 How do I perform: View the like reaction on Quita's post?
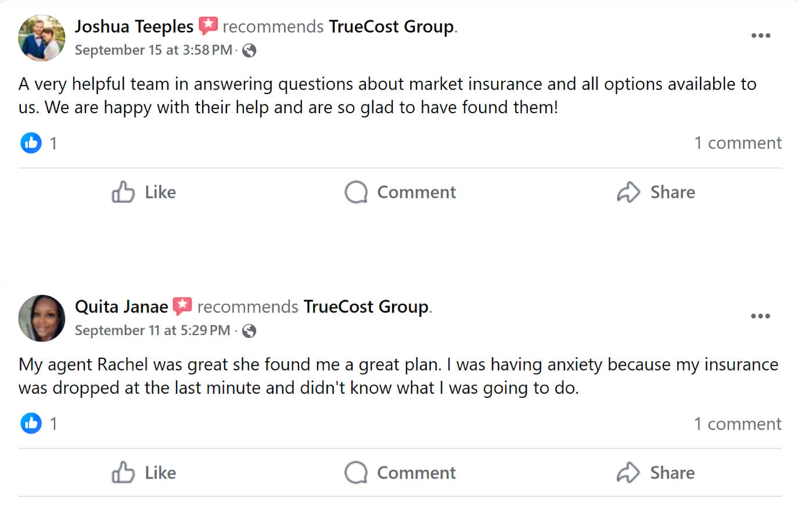pyautogui.click(x=31, y=423)
